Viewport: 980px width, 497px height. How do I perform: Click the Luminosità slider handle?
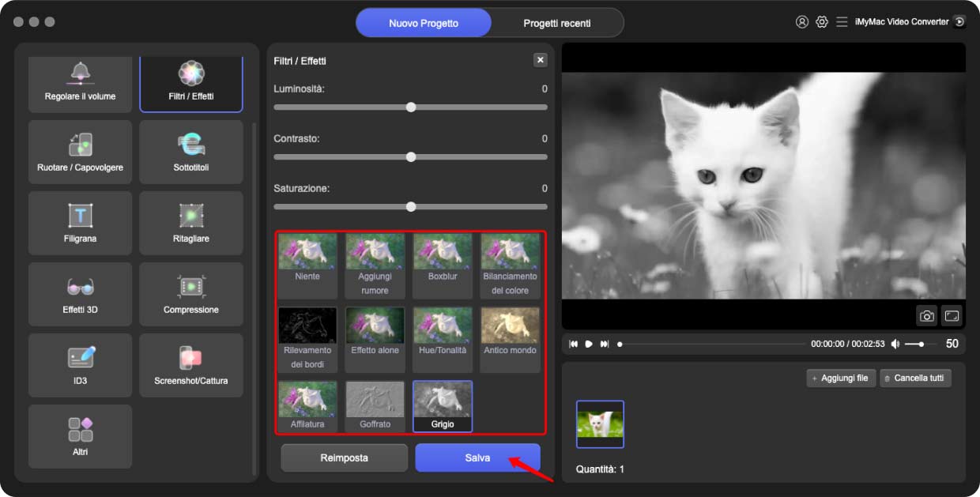(x=411, y=107)
